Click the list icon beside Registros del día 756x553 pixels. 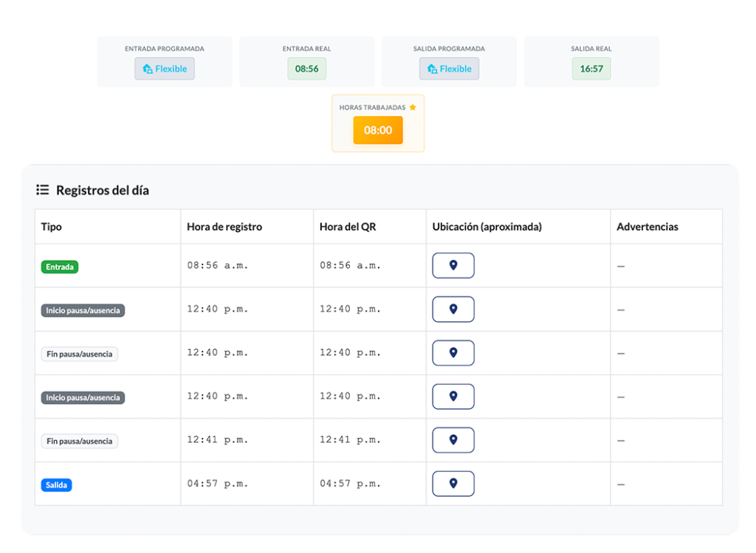[x=43, y=190]
